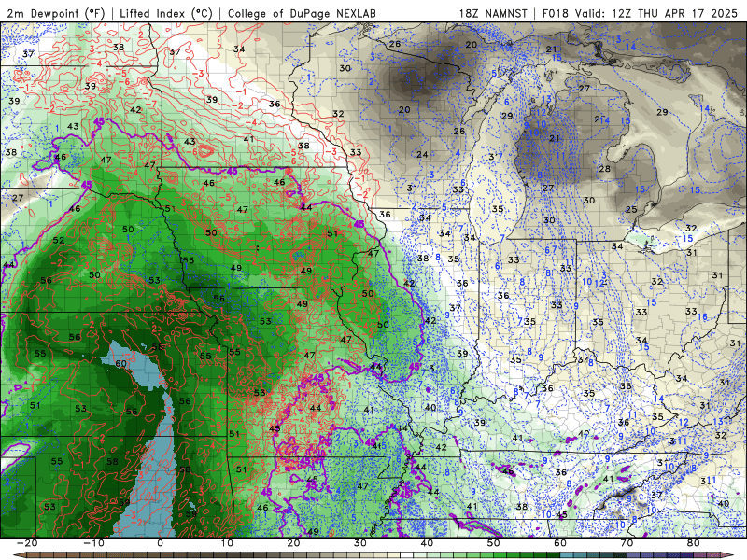Click the '80' color scale label
747x560 pixels.
tap(694, 543)
